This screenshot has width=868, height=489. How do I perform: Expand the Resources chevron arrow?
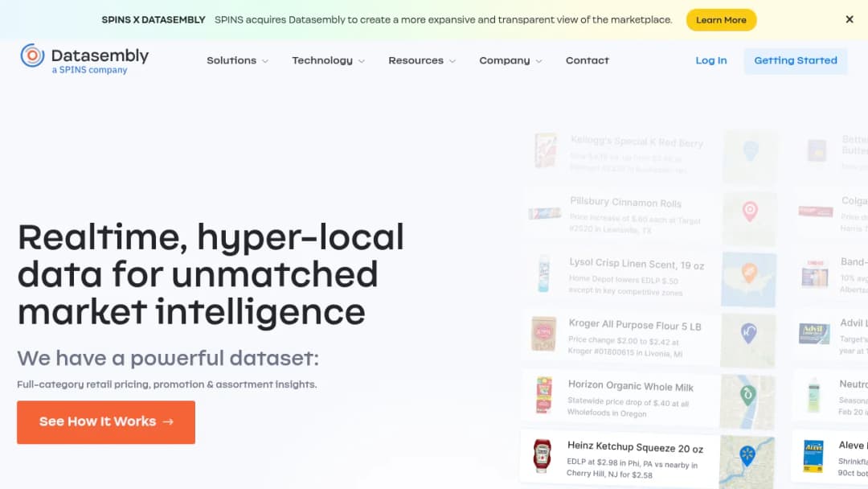point(452,61)
